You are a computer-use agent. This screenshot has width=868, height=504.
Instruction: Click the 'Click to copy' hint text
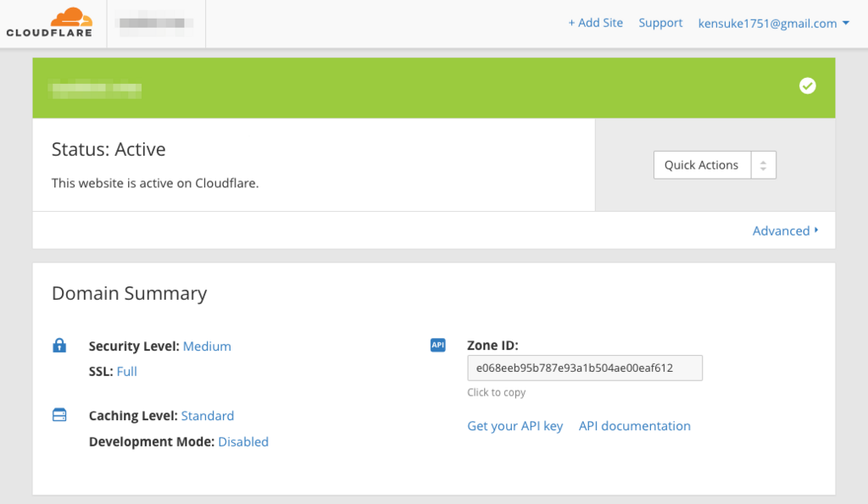pos(496,392)
